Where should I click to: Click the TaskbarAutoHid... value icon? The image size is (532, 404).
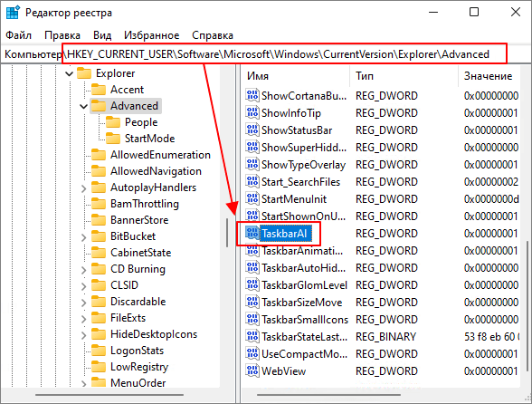(x=252, y=268)
